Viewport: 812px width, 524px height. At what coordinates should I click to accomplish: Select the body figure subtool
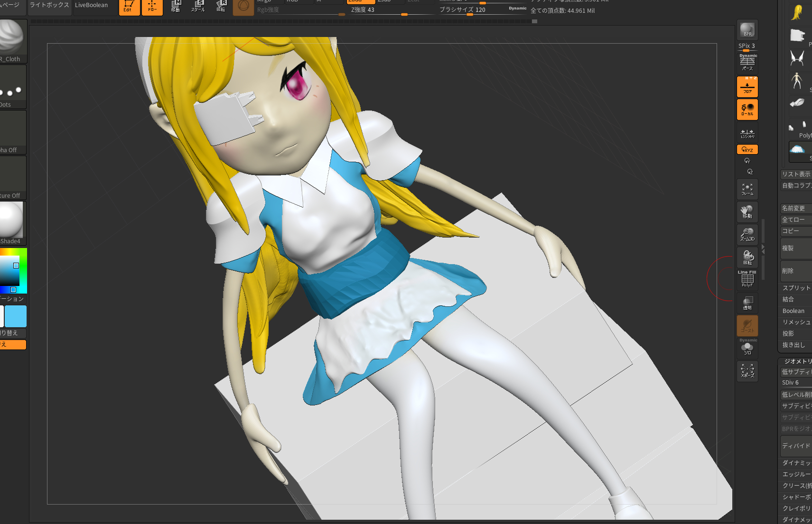click(797, 81)
